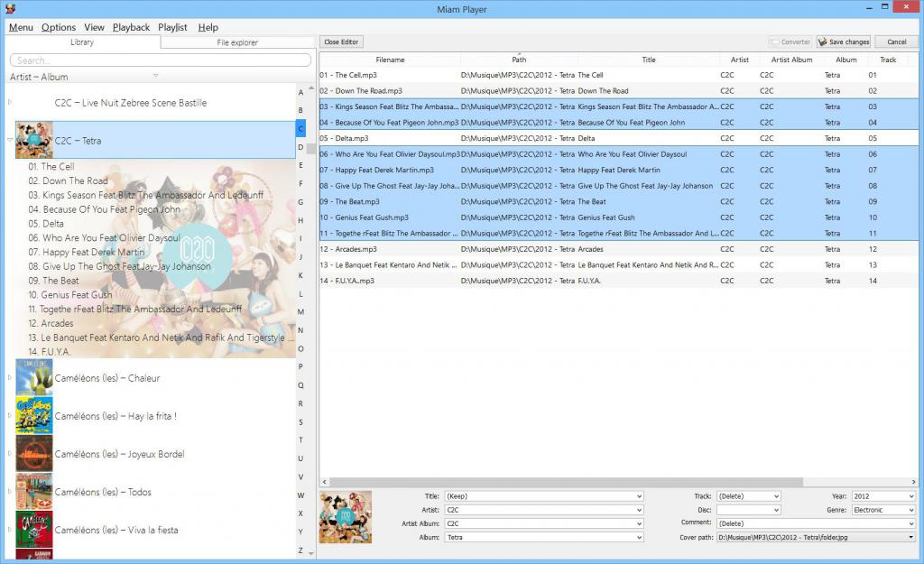This screenshot has width=924, height=564.
Task: Collapse the C2C – Tetra album tree
Action: (x=10, y=141)
